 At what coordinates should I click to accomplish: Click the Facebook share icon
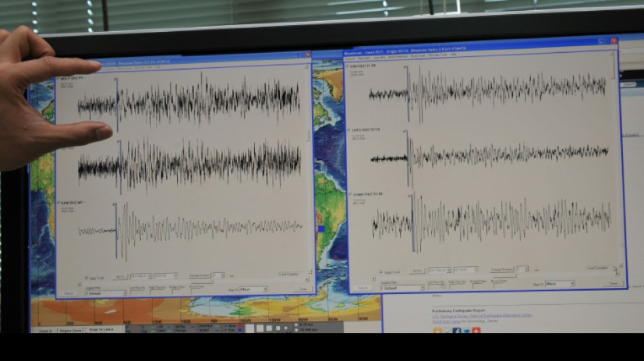[x=456, y=331]
